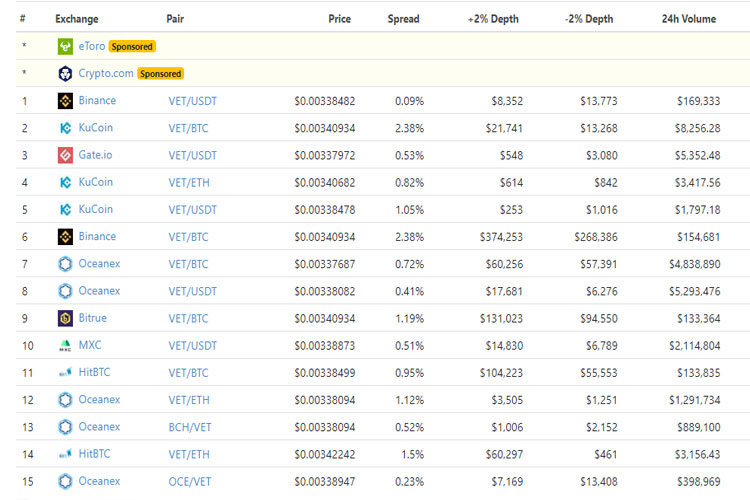Click the MXC logo icon
750x500 pixels.
click(x=65, y=345)
